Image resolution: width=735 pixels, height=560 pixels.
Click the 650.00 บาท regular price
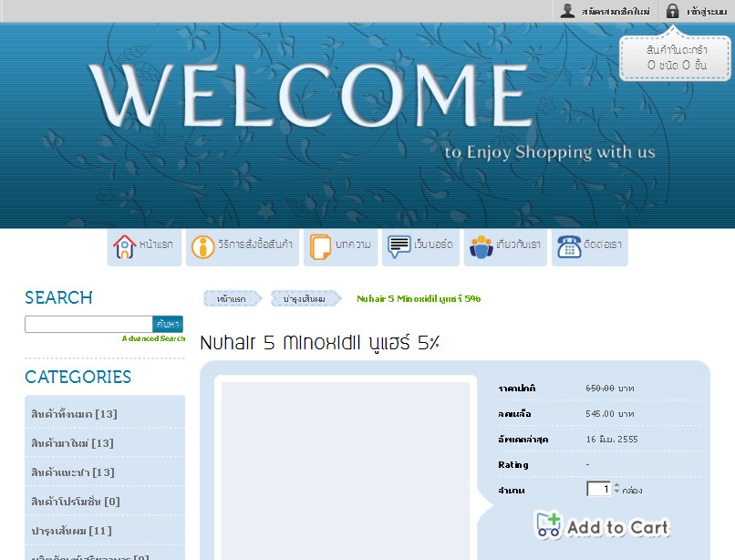coord(609,389)
